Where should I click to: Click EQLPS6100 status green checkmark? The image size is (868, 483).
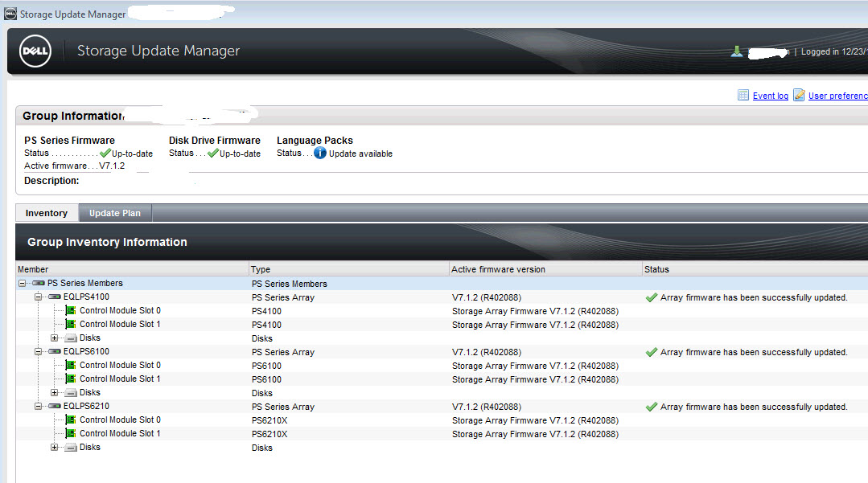[x=652, y=353]
